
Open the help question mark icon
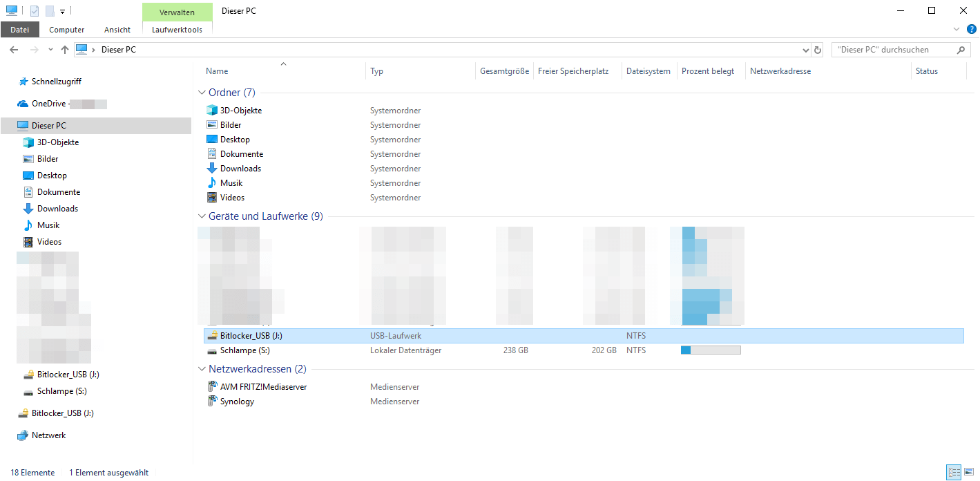click(x=971, y=29)
